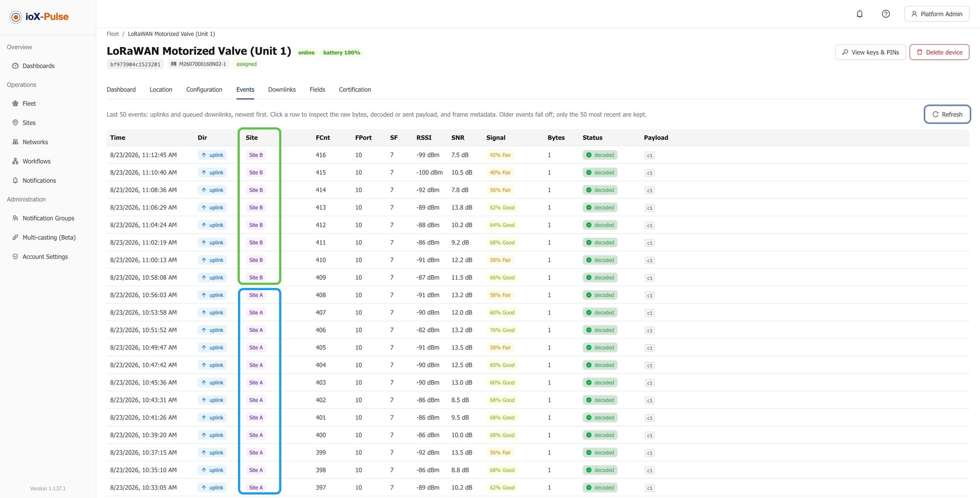
Task: Click the 8/23/2026, 10:47:42 AM timestamp
Action: 144,365
